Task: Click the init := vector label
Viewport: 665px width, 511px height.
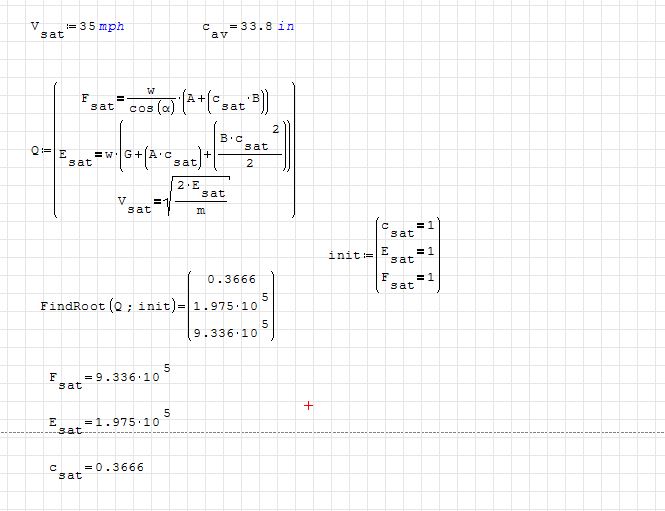Action: (x=347, y=255)
